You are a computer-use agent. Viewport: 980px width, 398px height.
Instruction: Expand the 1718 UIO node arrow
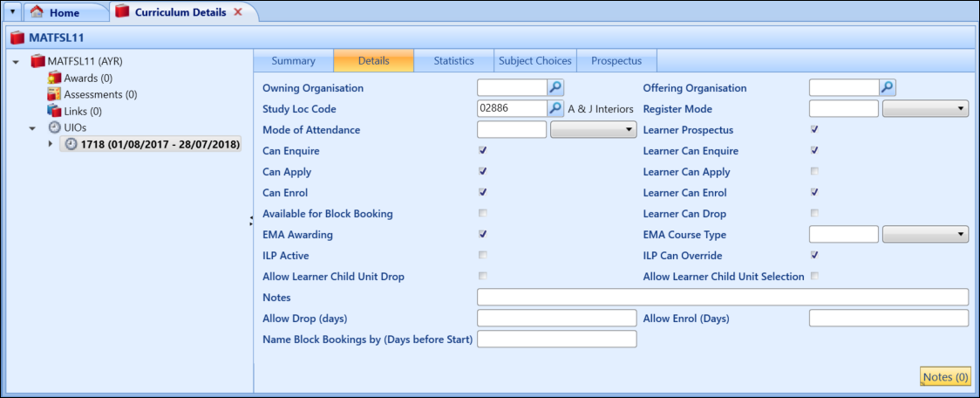click(51, 144)
